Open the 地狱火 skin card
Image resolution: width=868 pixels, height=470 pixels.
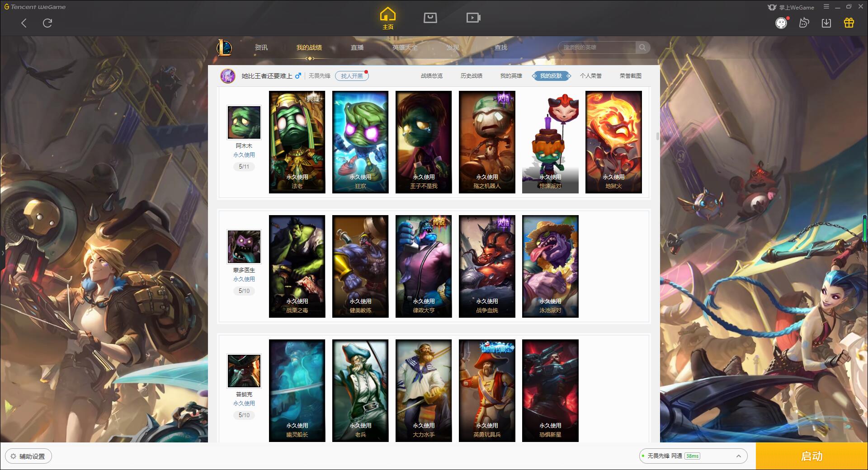[613, 142]
